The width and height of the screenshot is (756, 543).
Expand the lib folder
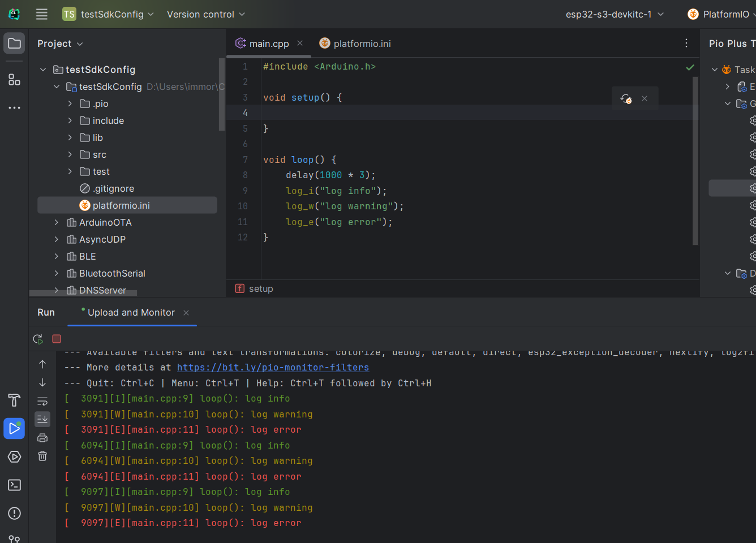pyautogui.click(x=70, y=137)
